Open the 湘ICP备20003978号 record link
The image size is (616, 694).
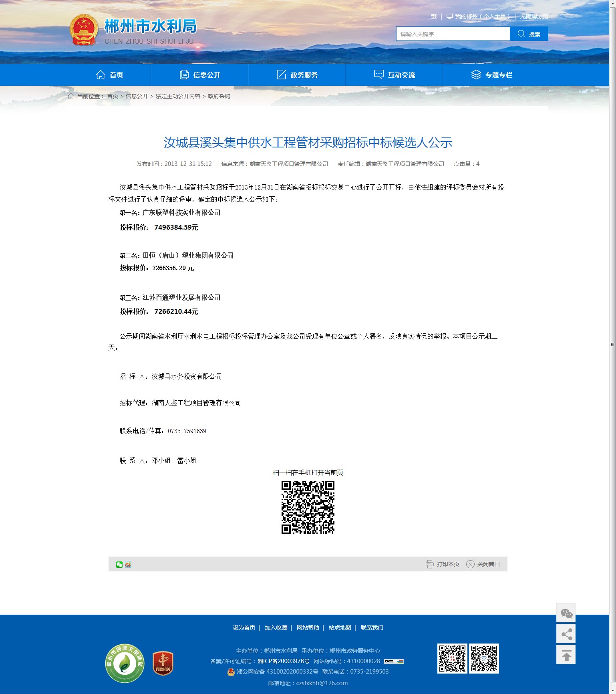(x=284, y=661)
